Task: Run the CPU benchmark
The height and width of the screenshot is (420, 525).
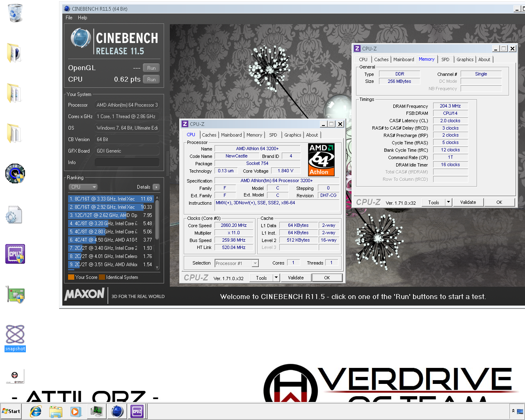Action: pyautogui.click(x=151, y=80)
